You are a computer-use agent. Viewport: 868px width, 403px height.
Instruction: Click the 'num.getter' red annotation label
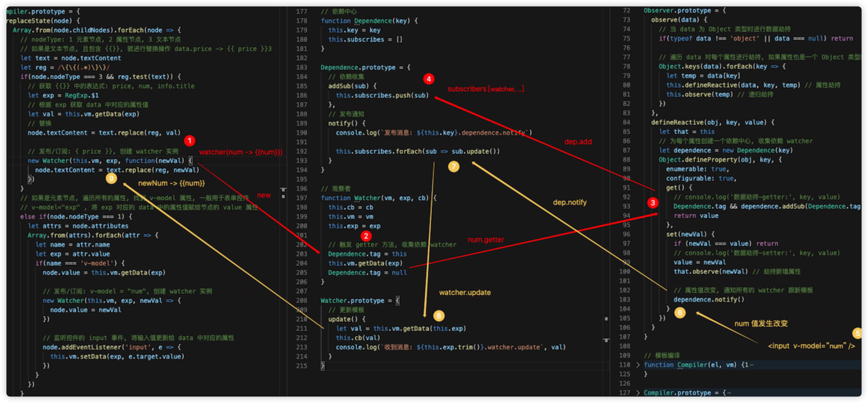coord(486,240)
